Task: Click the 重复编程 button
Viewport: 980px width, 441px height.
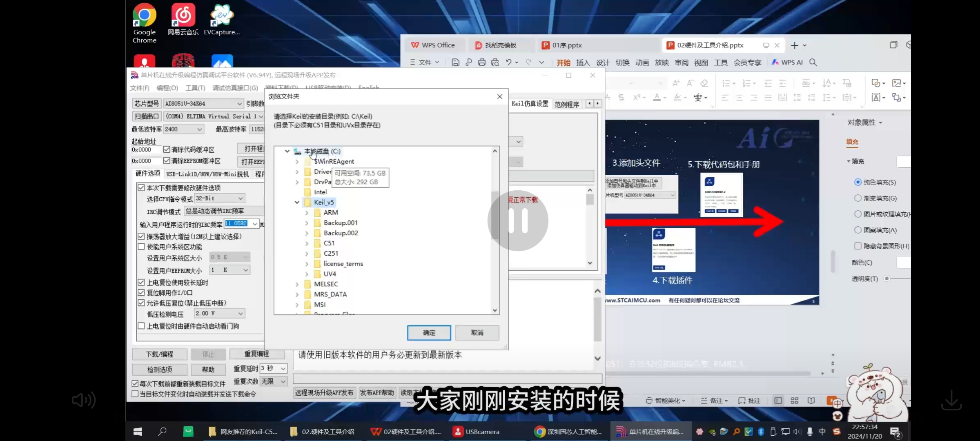Action: (x=257, y=354)
